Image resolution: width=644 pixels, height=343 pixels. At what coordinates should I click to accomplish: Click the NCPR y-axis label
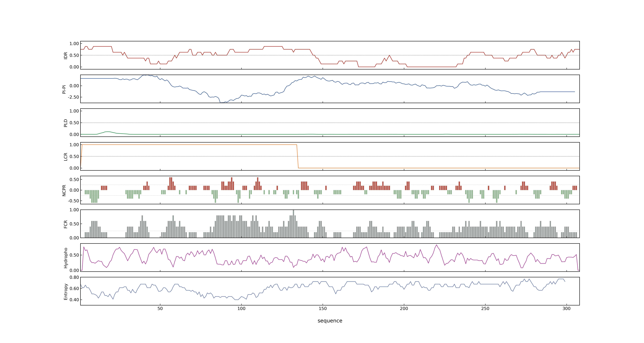[64, 190]
